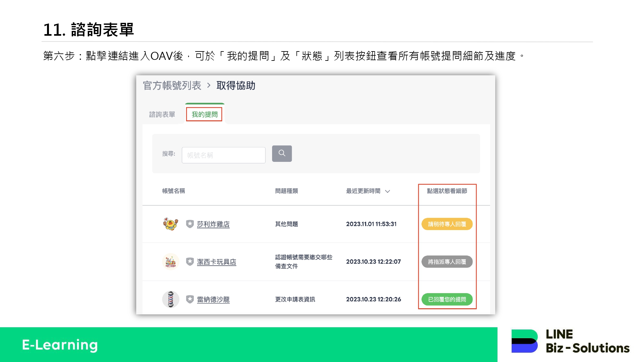644x362 pixels.
Task: Click breadcrumb chevron after 官方帳號列表
Action: click(x=209, y=85)
